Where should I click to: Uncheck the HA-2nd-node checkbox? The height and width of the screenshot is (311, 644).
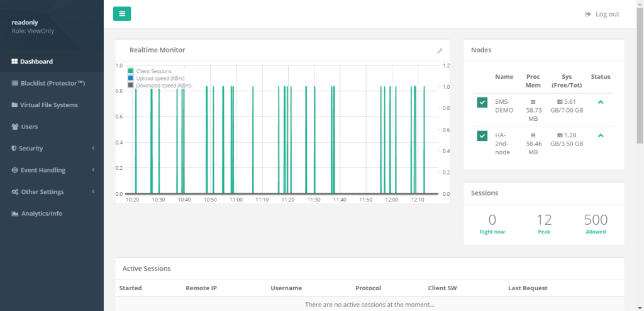click(x=482, y=136)
